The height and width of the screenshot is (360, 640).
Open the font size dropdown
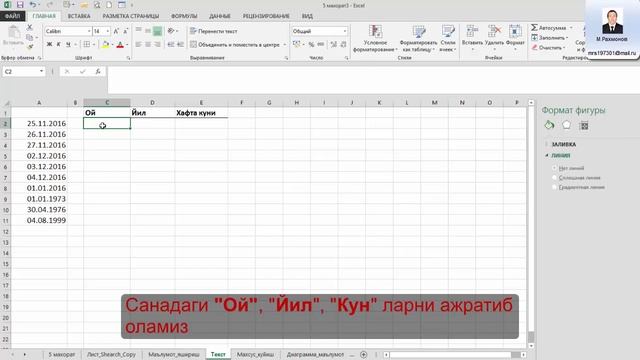[107, 31]
